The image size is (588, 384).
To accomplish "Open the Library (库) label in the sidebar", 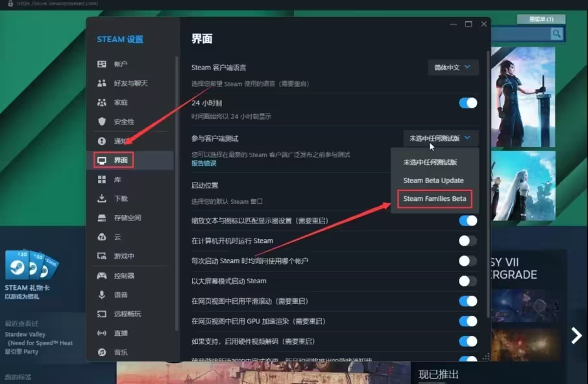I will click(x=117, y=180).
